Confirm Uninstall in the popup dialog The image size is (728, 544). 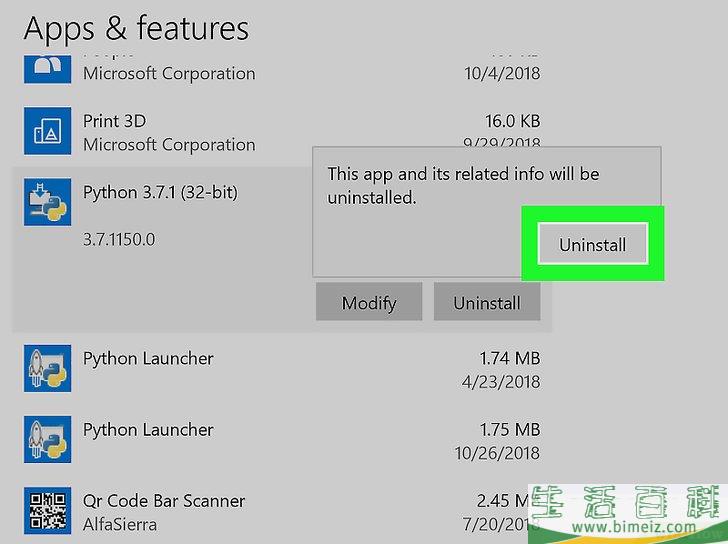point(592,244)
